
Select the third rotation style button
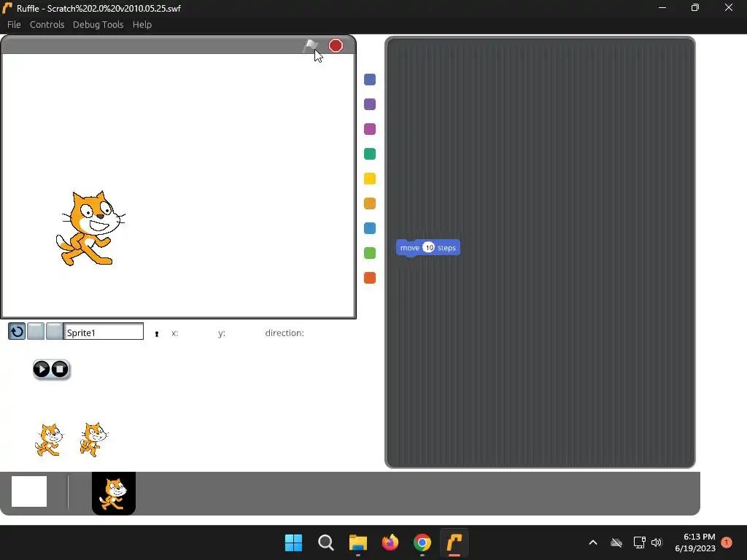(54, 331)
